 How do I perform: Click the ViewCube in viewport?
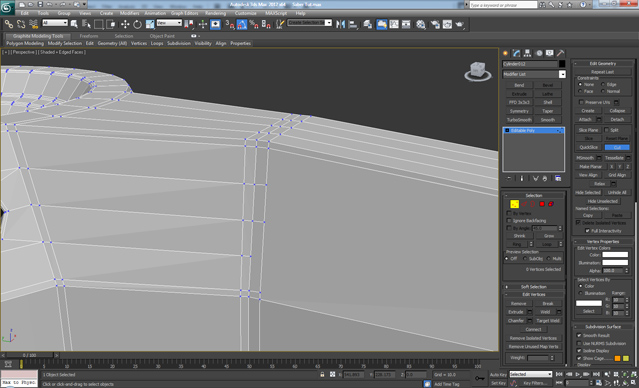click(x=478, y=71)
